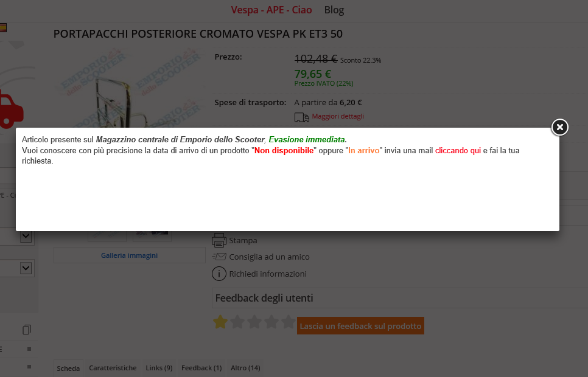Click the 'cliccando qui' mail link
Viewport: 588px width, 377px height.
coord(458,151)
